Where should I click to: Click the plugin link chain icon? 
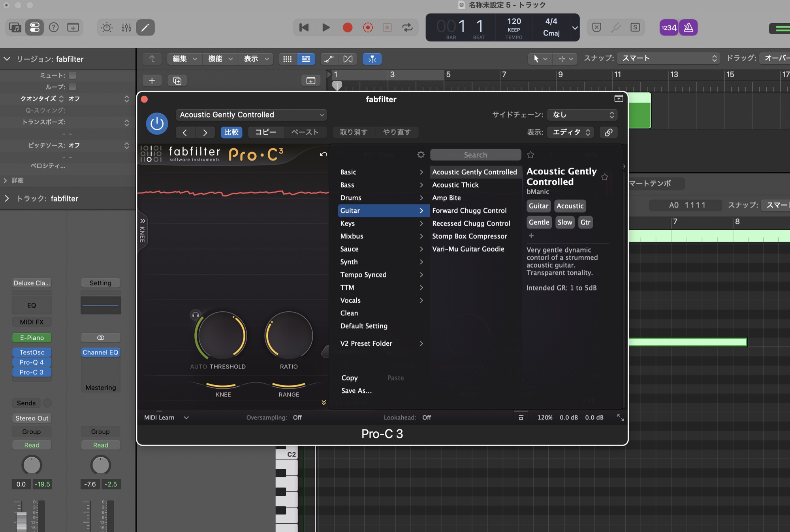608,132
